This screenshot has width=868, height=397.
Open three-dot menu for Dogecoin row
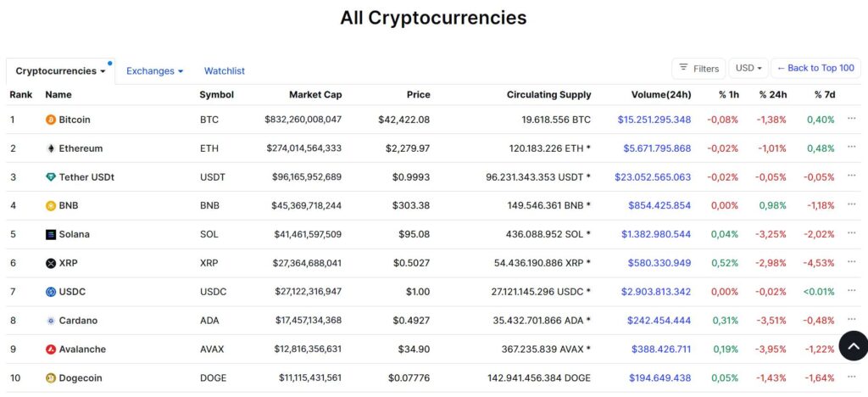851,377
